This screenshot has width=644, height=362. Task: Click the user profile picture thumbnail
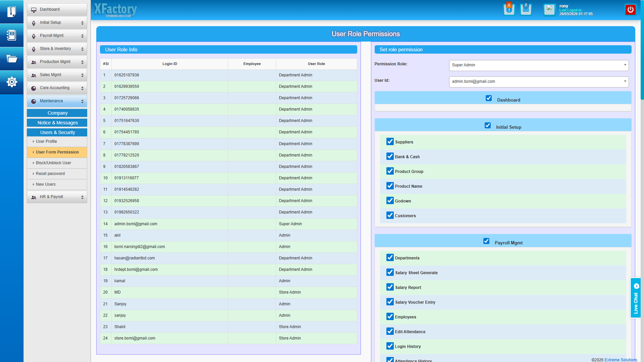549,9
